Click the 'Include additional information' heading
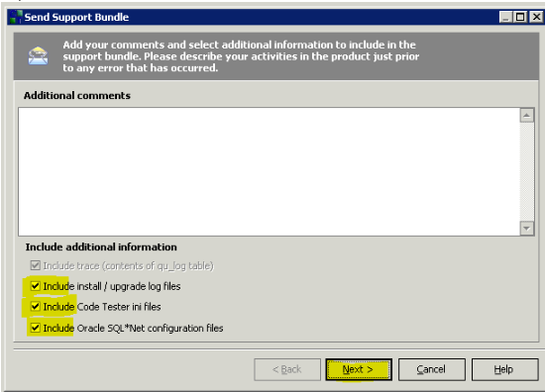Viewport: 545px width, 392px height. (101, 246)
